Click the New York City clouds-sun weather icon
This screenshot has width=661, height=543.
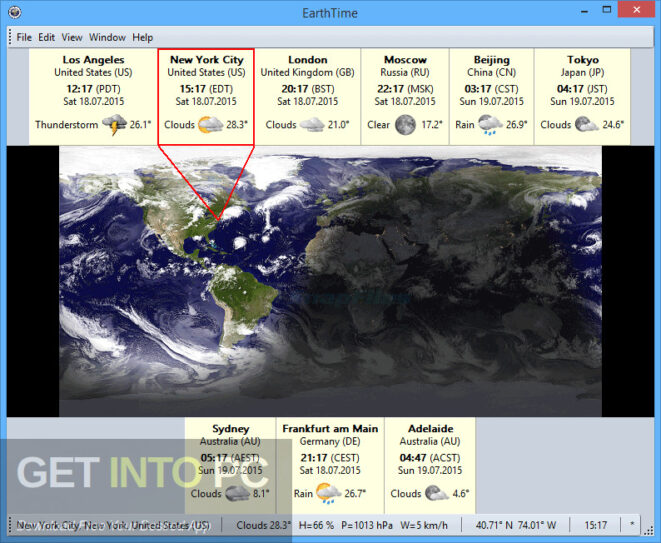tap(210, 125)
